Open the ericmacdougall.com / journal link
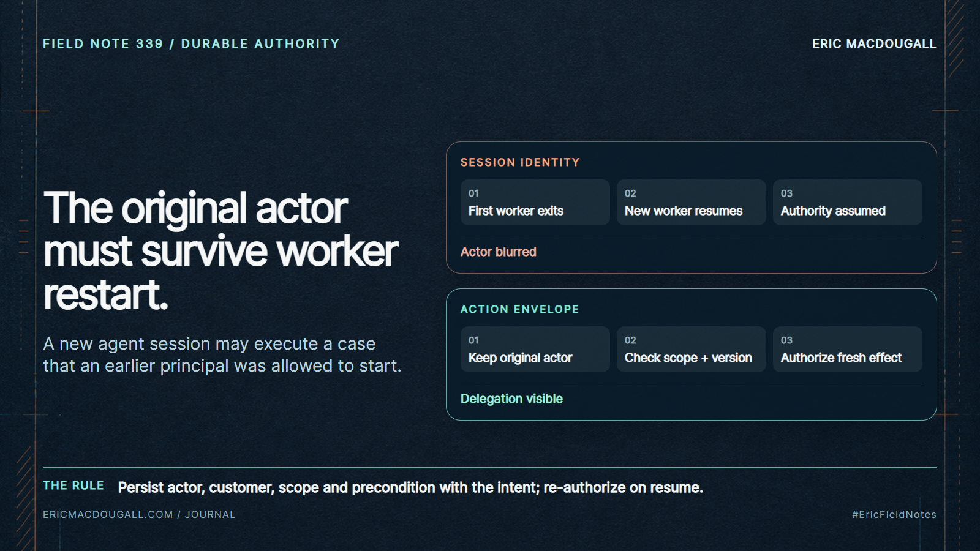Image resolution: width=980 pixels, height=551 pixels. tap(139, 514)
